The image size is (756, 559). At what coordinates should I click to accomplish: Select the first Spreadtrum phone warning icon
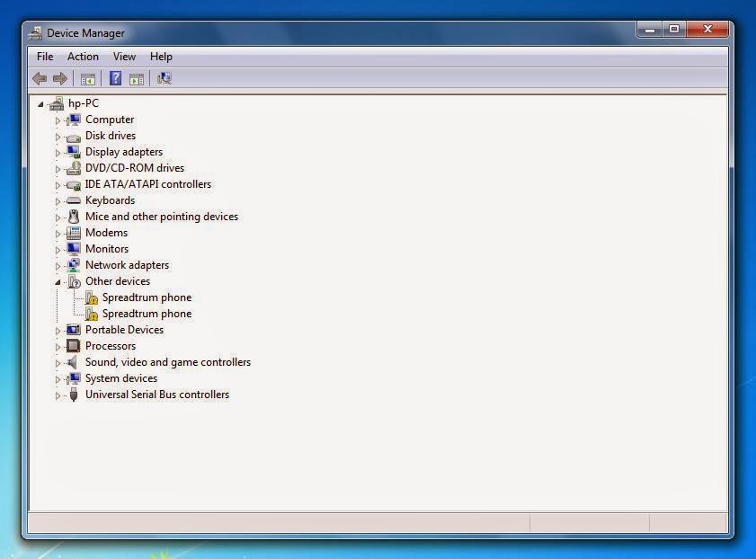91,297
